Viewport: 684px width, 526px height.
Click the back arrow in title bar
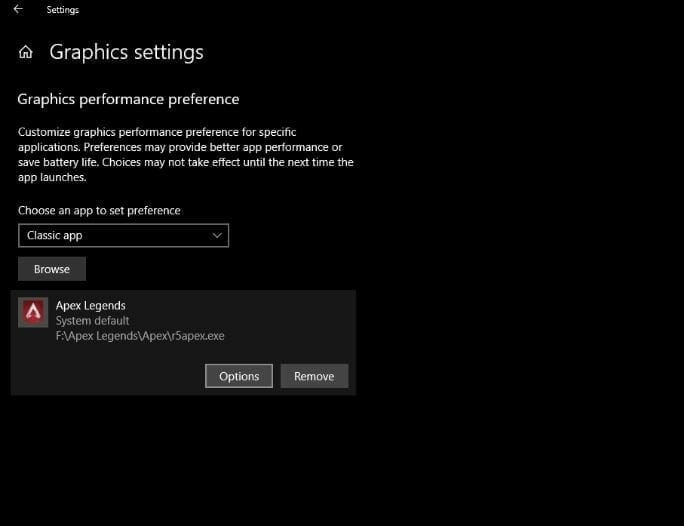click(18, 10)
